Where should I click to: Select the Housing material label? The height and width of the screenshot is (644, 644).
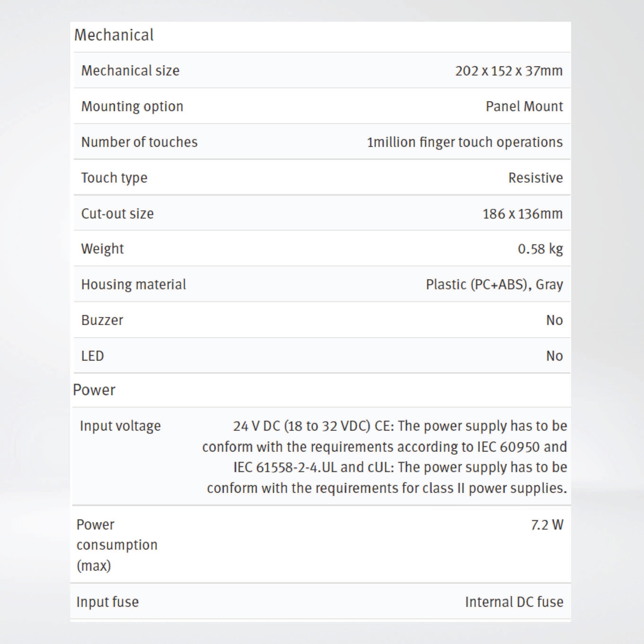click(133, 284)
